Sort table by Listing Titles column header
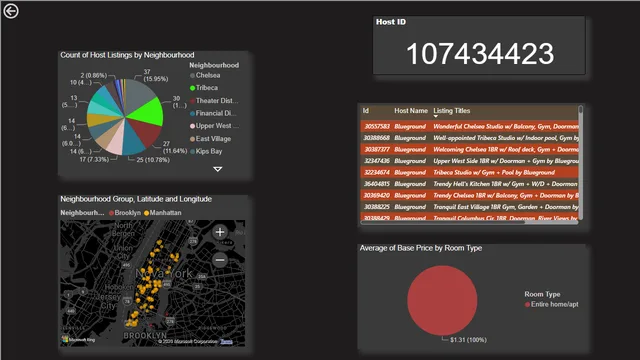The width and height of the screenshot is (640, 360). [451, 111]
